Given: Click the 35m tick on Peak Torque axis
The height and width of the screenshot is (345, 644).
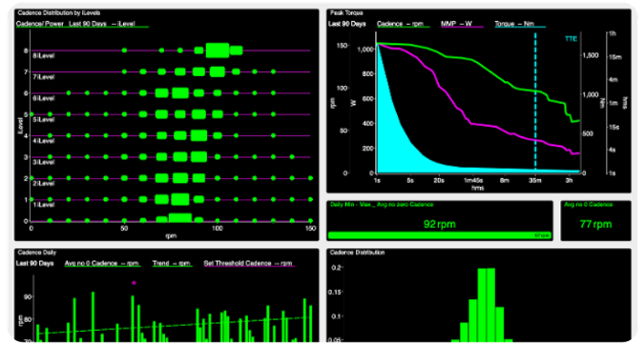Looking at the screenshot, I should click(534, 180).
